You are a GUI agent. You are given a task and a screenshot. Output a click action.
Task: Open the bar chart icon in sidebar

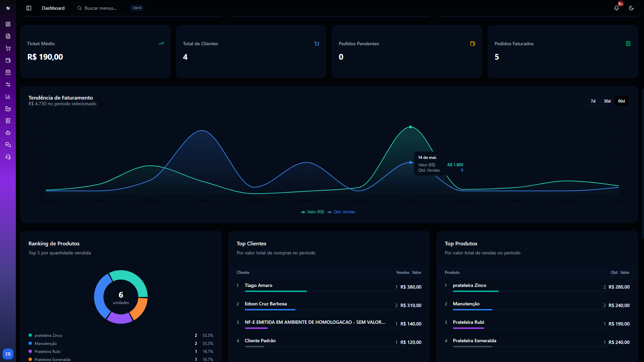tap(8, 97)
